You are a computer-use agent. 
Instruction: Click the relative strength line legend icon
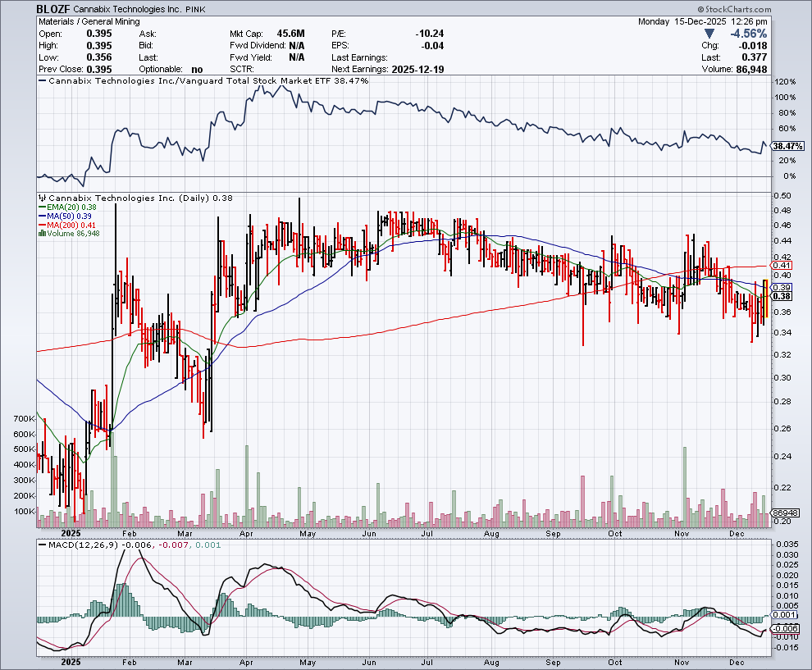pos(43,81)
